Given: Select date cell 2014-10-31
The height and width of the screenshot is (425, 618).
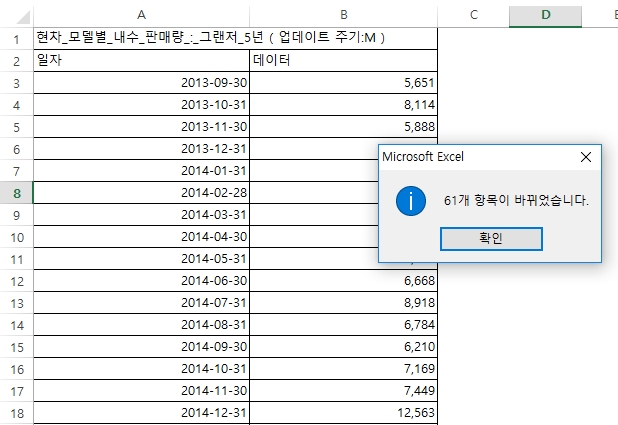Looking at the screenshot, I should (x=141, y=369).
